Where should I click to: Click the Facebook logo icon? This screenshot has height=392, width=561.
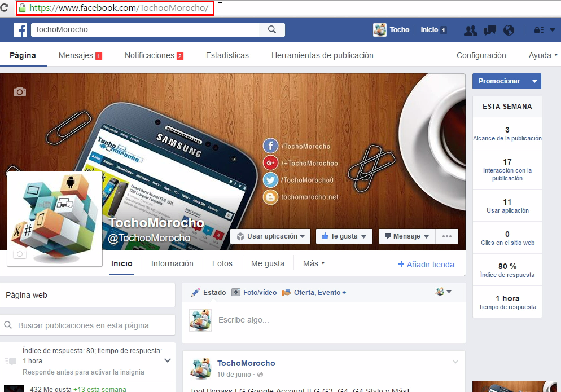point(20,30)
